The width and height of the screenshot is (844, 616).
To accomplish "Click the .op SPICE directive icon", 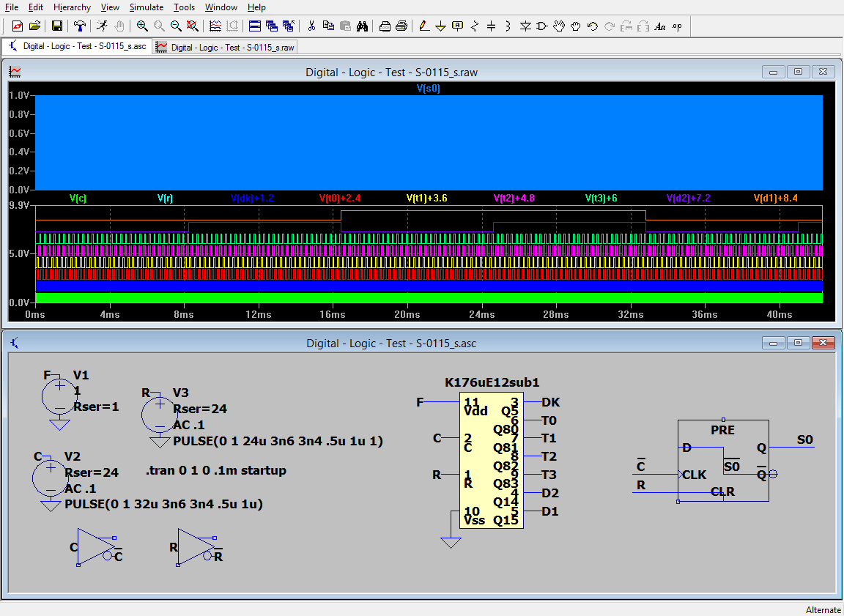I will 676,26.
